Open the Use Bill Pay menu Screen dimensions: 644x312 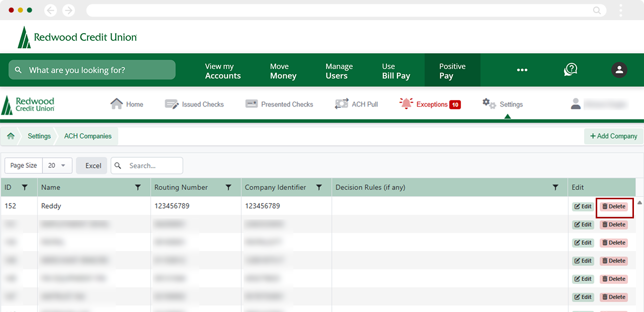pyautogui.click(x=396, y=71)
